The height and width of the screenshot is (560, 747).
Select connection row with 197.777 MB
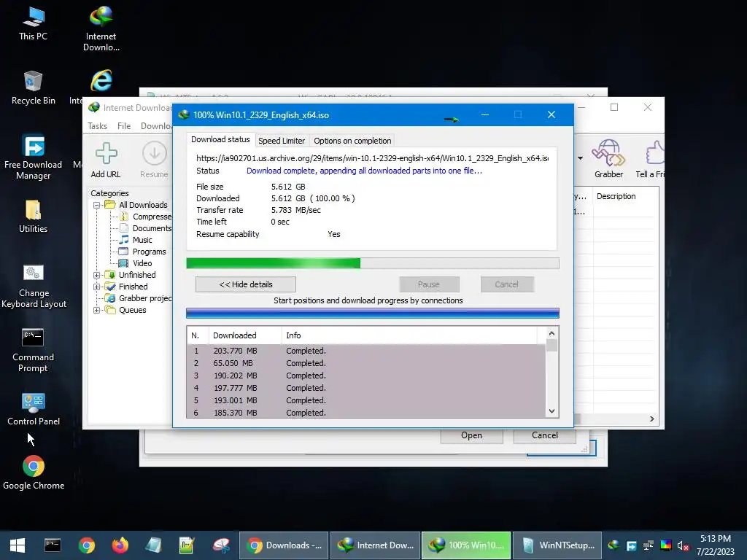366,388
